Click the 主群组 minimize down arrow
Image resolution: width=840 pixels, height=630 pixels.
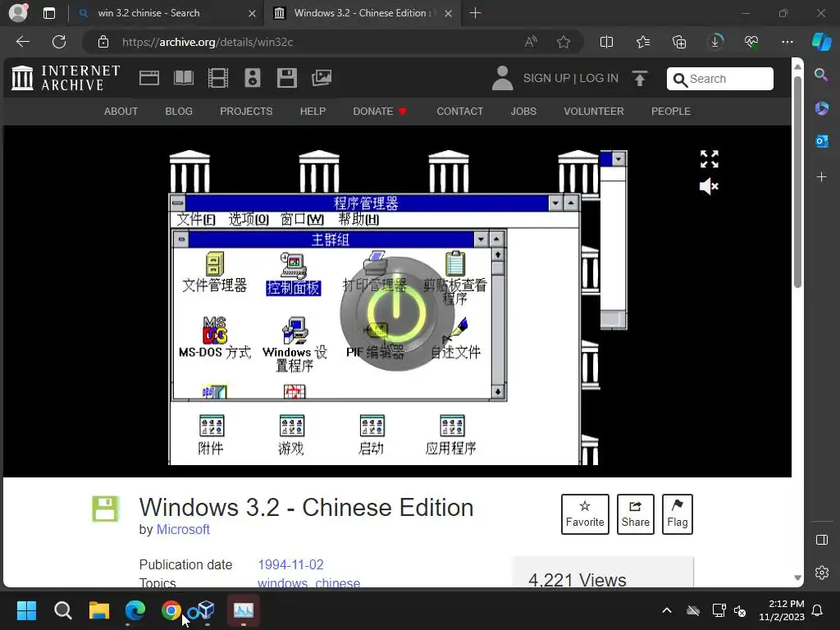[x=481, y=239]
